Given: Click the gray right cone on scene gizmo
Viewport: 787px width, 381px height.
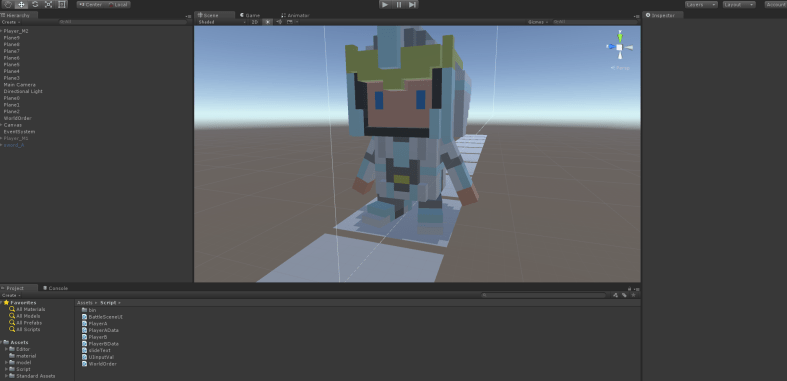Looking at the screenshot, I should [628, 48].
